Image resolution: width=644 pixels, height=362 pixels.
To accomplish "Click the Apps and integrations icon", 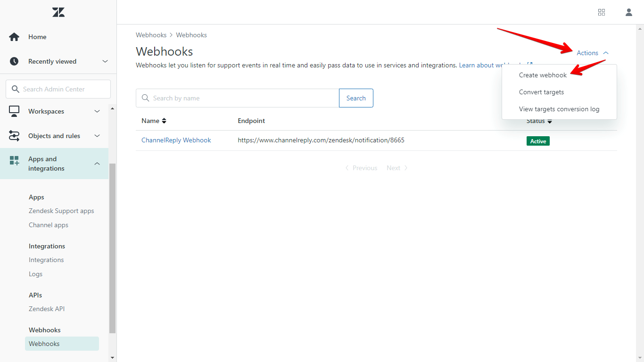I will 14,161.
